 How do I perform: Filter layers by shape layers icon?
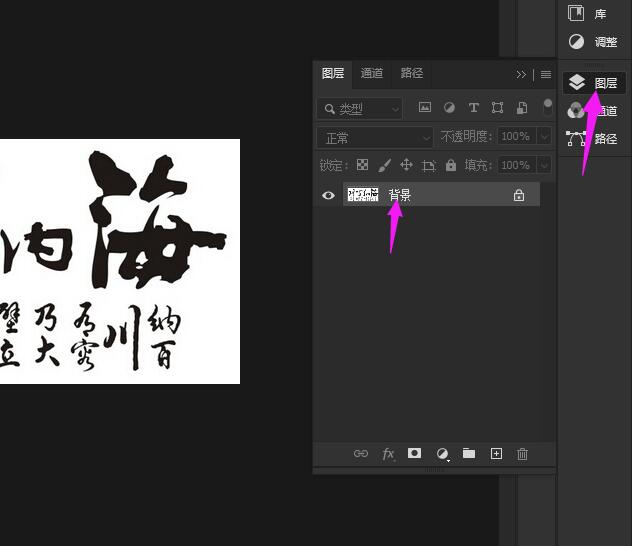(497, 108)
